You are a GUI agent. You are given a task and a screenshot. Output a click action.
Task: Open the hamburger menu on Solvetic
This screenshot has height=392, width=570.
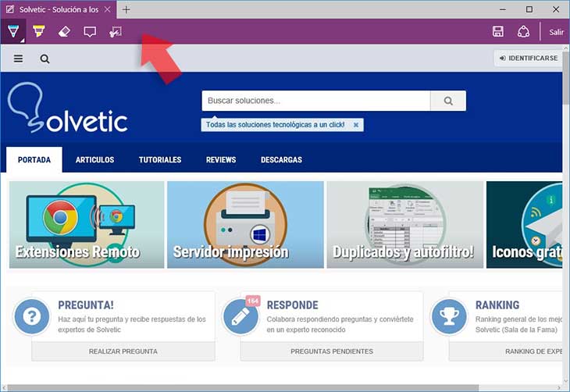coord(18,59)
